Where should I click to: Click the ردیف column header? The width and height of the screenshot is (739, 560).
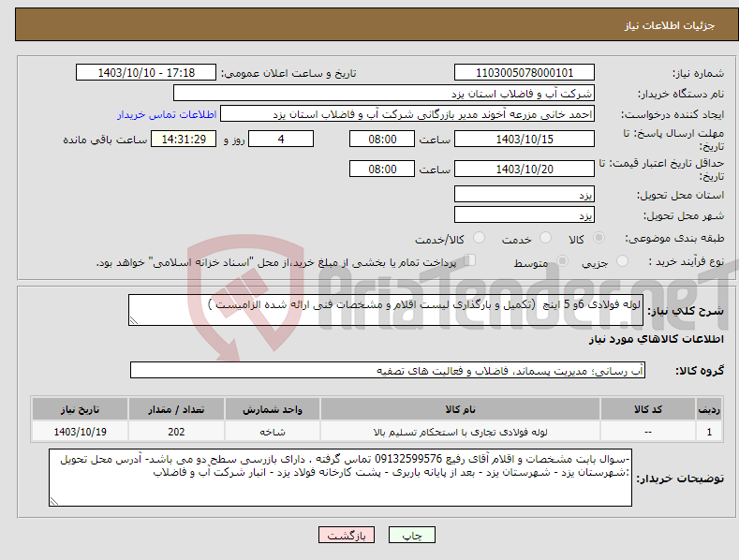point(709,409)
